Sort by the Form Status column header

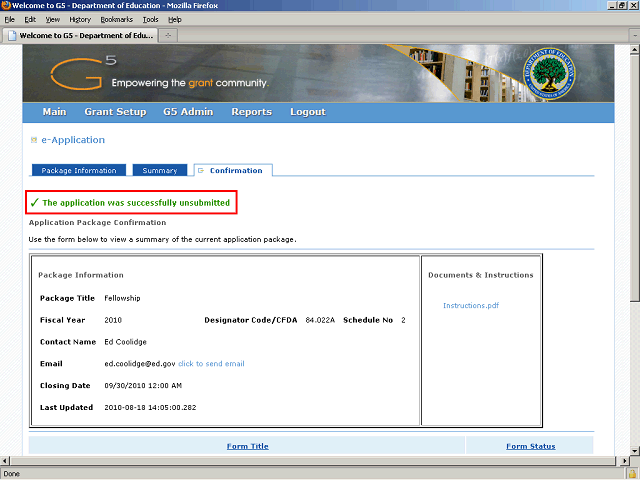pyautogui.click(x=531, y=446)
